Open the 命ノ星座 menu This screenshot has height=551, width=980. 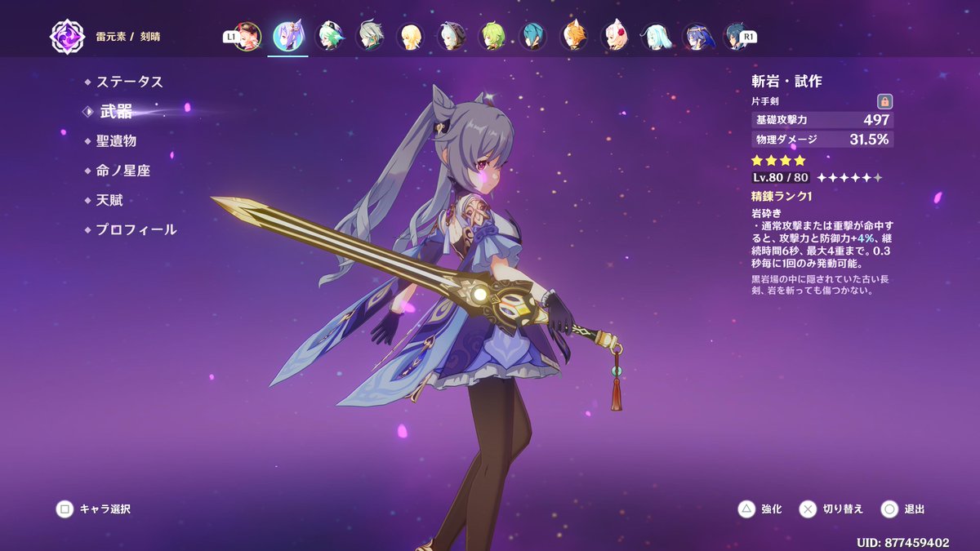122,171
